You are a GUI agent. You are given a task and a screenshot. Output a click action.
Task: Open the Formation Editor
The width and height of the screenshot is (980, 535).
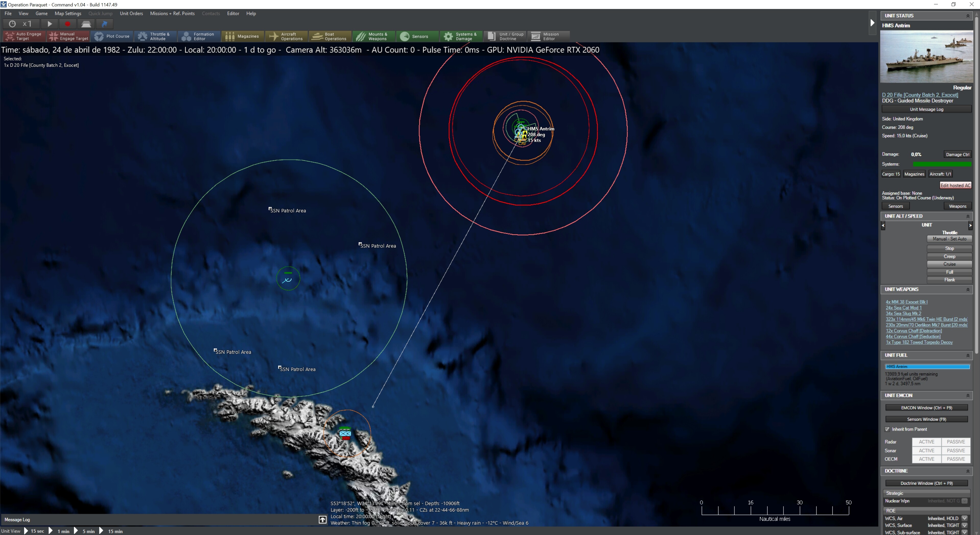[198, 36]
